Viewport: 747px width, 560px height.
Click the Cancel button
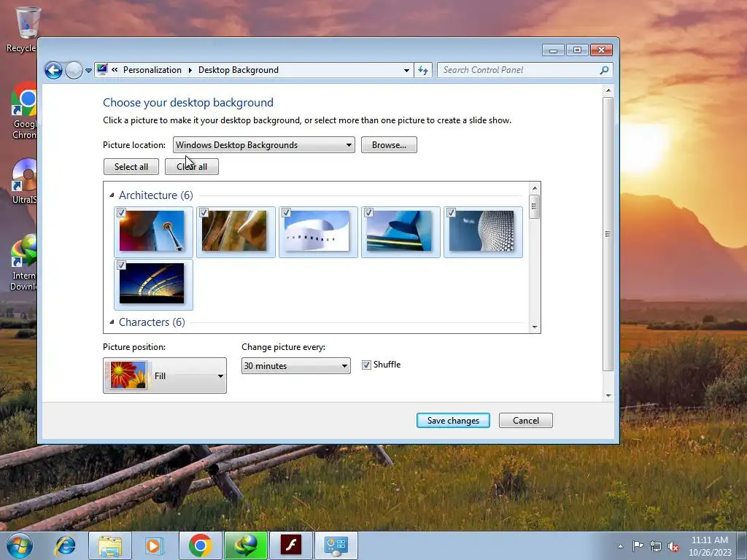[x=526, y=421]
